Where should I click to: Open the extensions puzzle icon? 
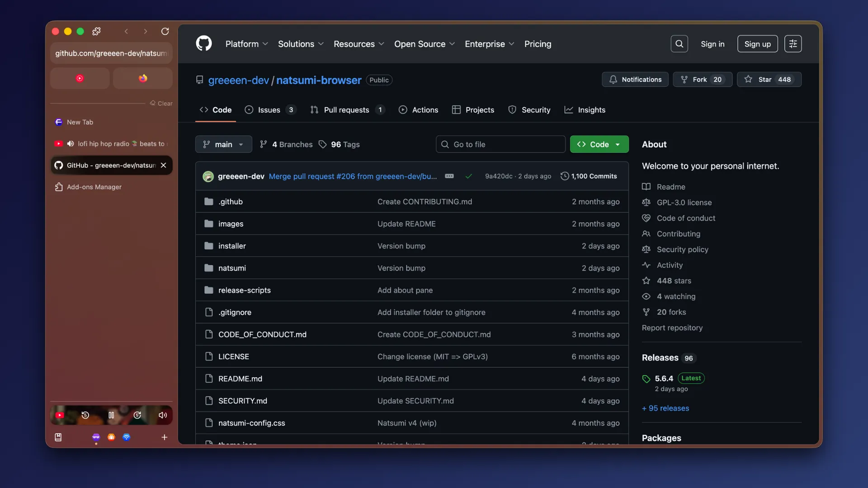(x=96, y=31)
